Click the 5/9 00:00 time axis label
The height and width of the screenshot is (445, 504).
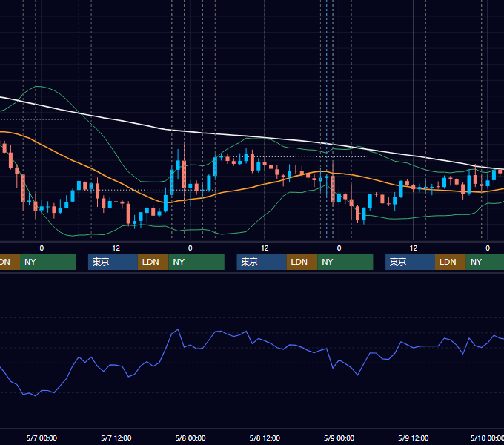tap(339, 438)
